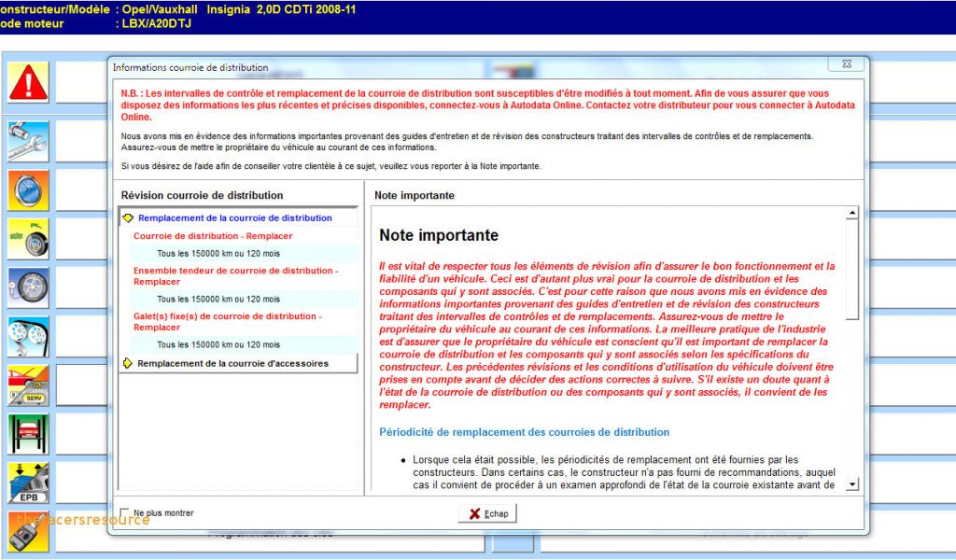Open the wrench repair tools icon

point(28,142)
